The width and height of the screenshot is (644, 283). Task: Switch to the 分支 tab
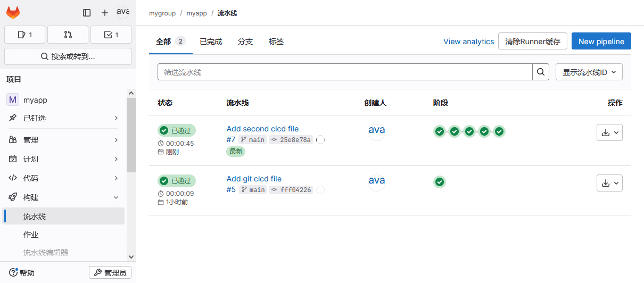(x=245, y=41)
